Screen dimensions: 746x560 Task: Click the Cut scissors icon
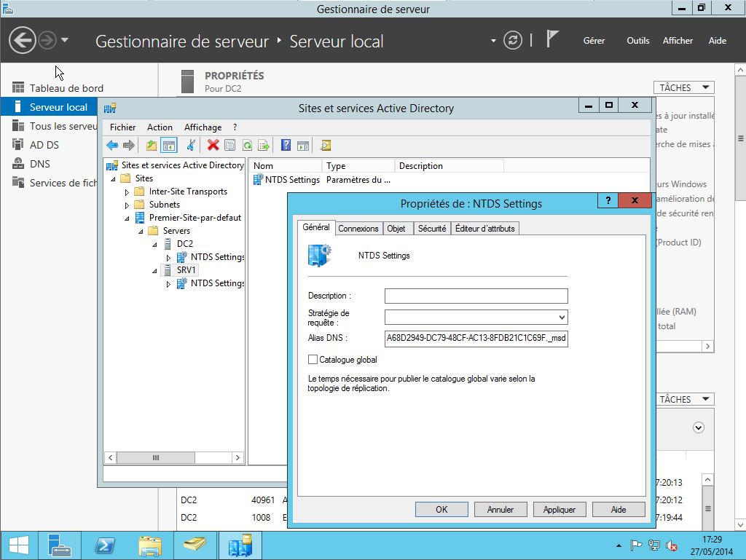[x=191, y=146]
